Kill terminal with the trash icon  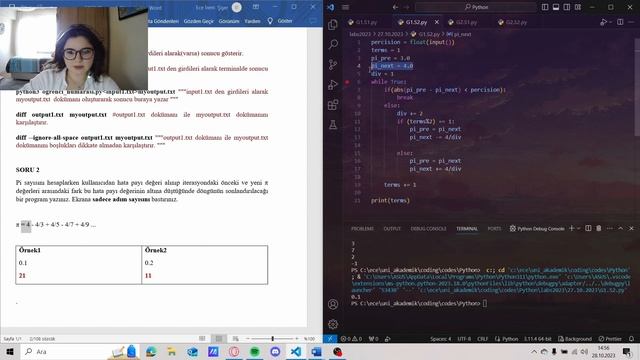pos(598,228)
